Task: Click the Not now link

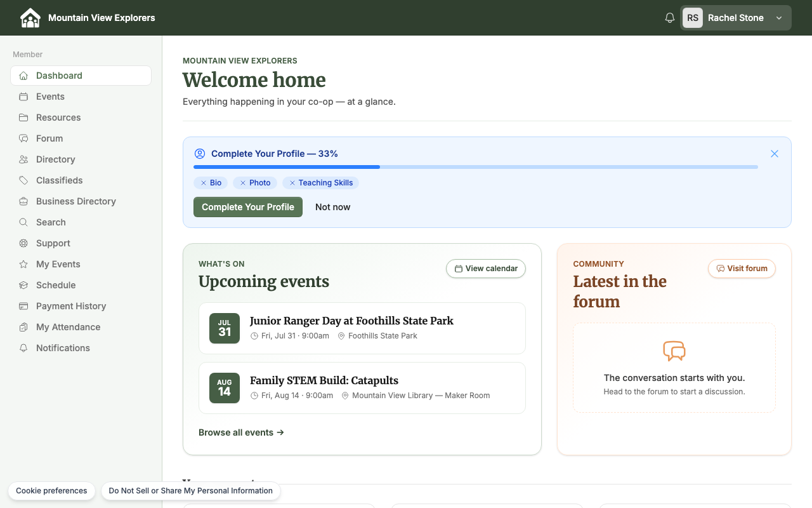Action: 333,207
